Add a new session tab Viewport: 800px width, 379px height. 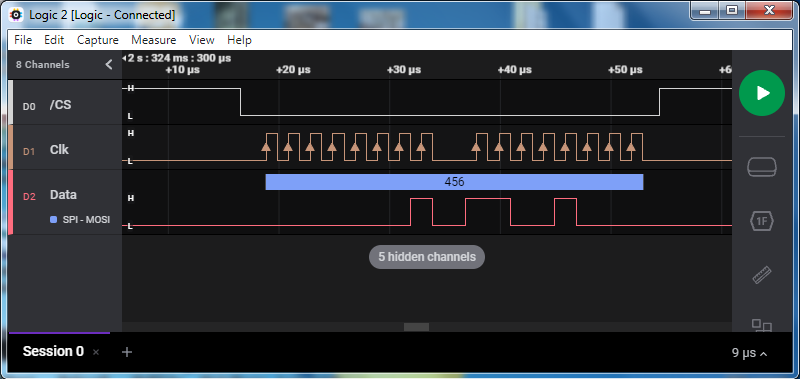click(x=127, y=351)
